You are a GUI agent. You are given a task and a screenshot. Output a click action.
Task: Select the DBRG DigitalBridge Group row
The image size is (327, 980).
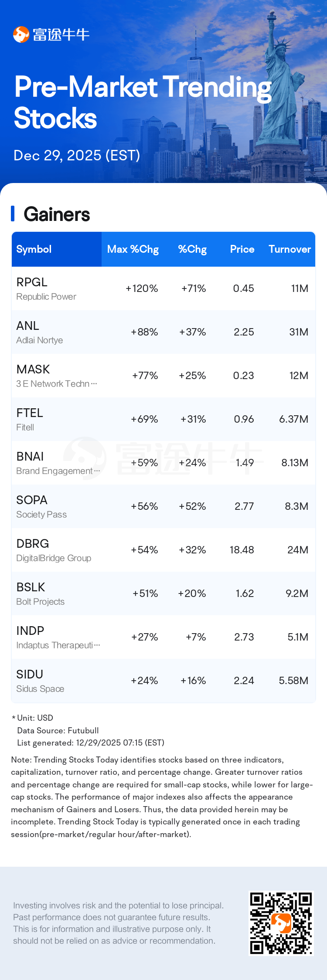pos(163,550)
